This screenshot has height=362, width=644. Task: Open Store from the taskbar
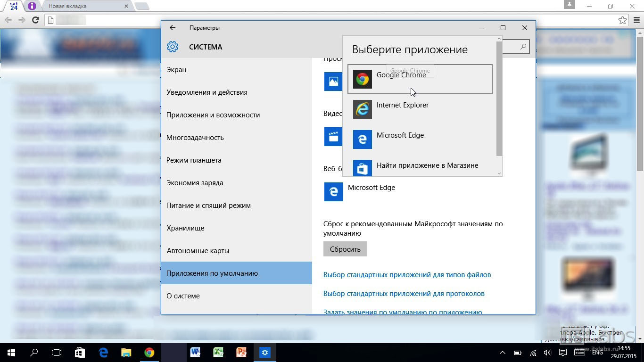click(x=80, y=352)
